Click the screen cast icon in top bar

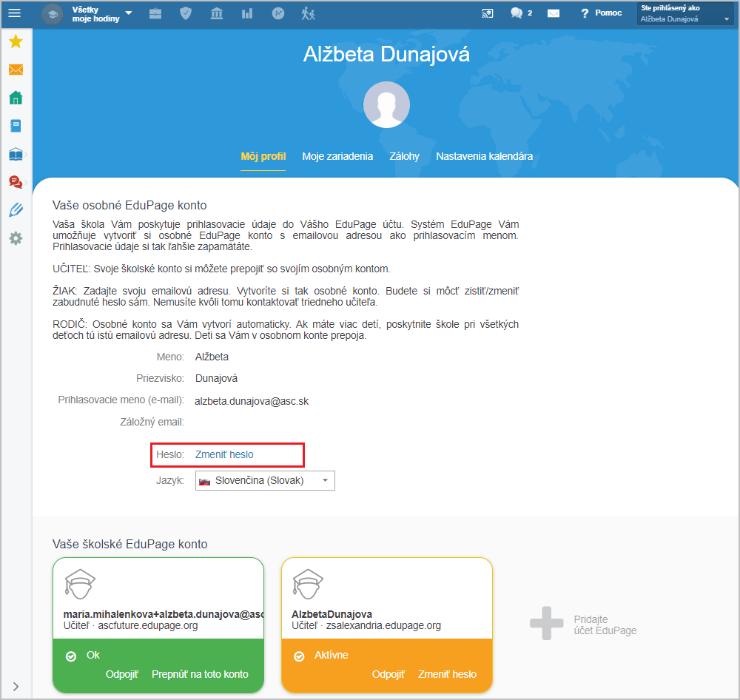[x=488, y=13]
